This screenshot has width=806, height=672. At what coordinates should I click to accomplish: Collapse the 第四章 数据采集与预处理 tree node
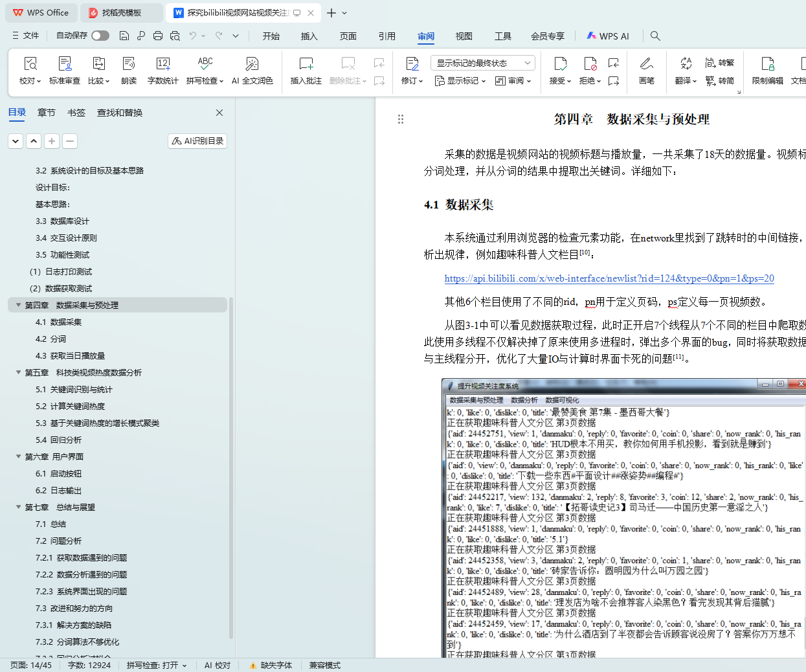[x=18, y=305]
